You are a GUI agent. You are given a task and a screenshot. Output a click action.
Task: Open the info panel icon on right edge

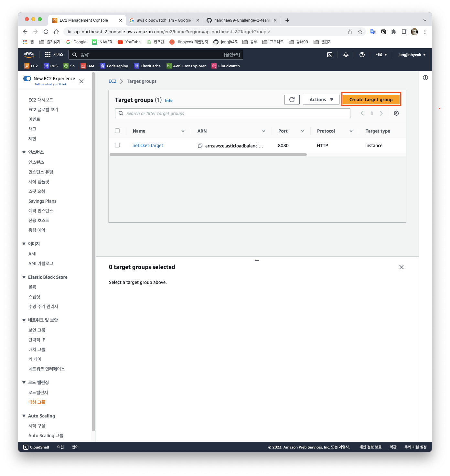pos(425,78)
